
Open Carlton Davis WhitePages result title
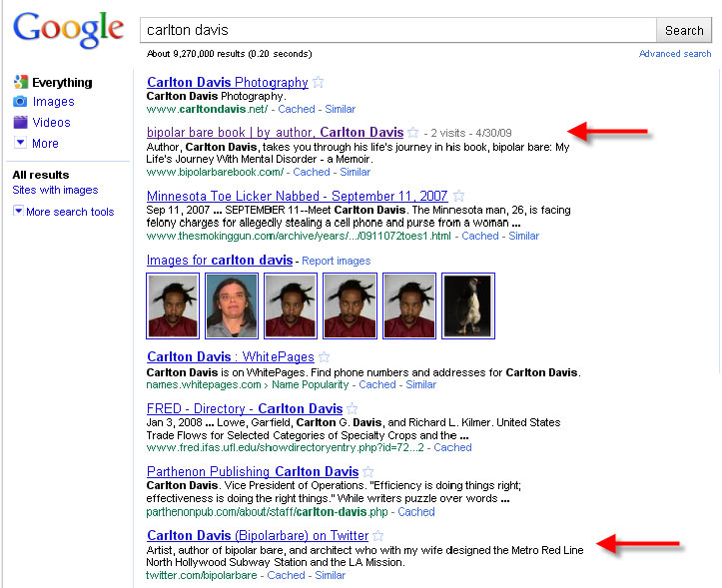tap(231, 356)
